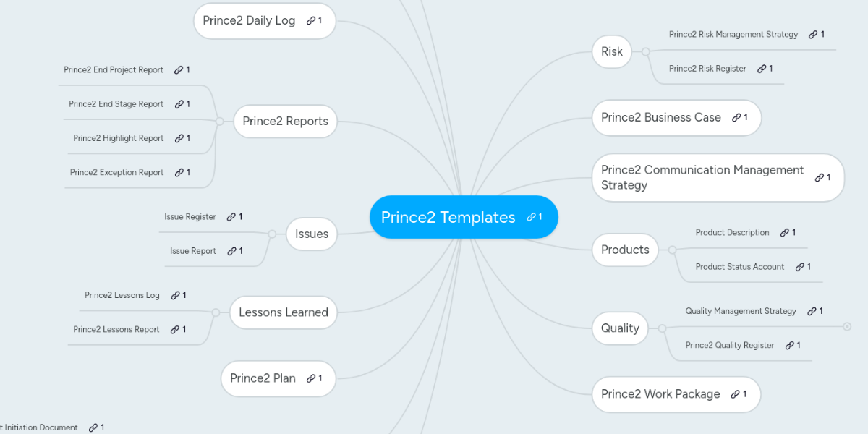The image size is (868, 434).
Task: Expand the Quality Management Strategy hidden children
Action: tap(847, 327)
